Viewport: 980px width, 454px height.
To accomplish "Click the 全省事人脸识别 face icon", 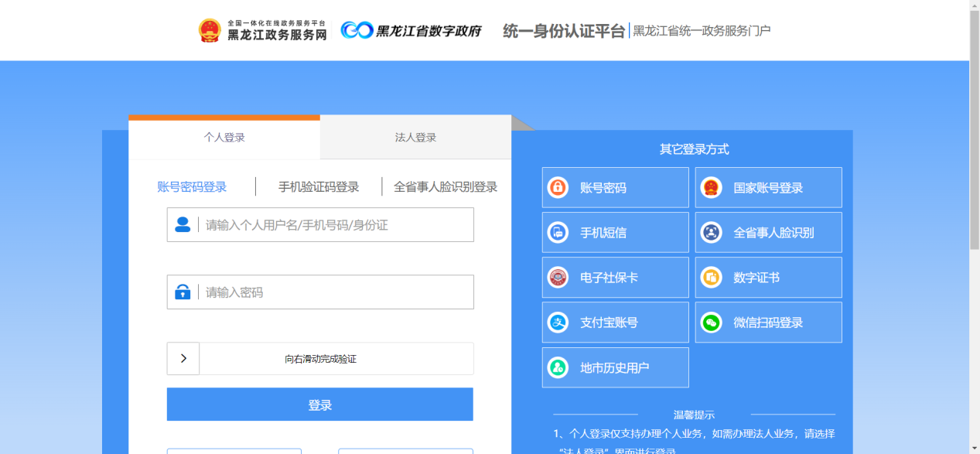I will click(x=711, y=233).
